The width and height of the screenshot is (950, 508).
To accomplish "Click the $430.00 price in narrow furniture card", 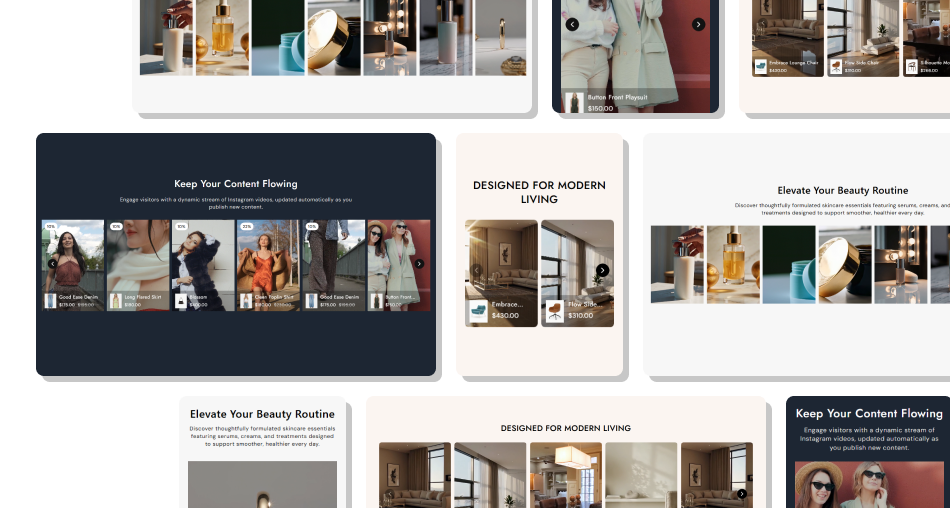I will [x=505, y=316].
